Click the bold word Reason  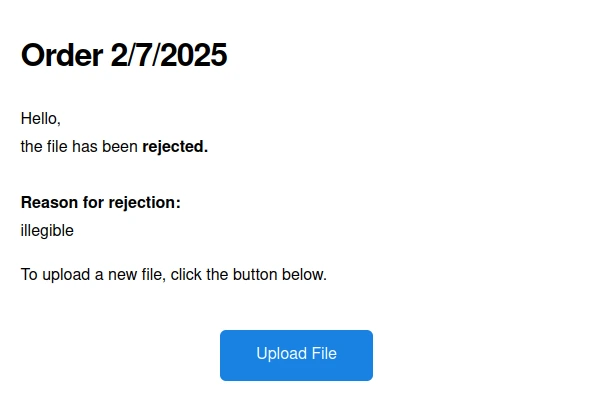[50, 202]
